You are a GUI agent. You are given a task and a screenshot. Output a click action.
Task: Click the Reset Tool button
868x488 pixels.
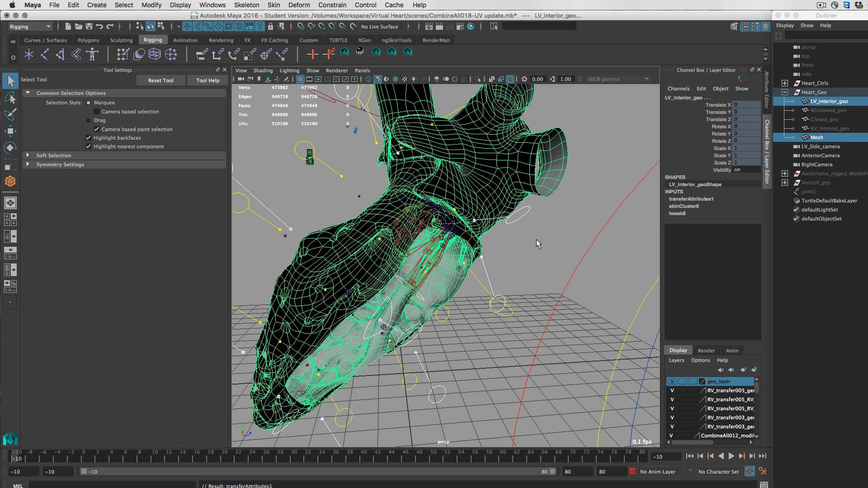[x=160, y=80]
